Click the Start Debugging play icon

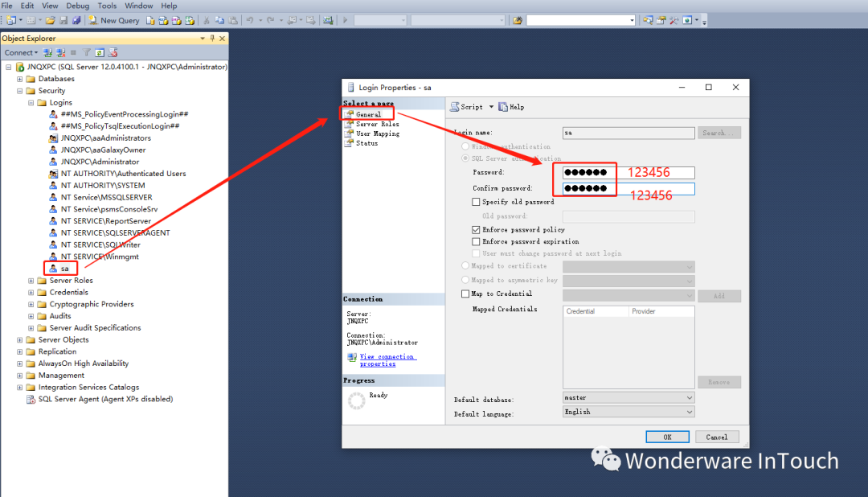[x=346, y=20]
